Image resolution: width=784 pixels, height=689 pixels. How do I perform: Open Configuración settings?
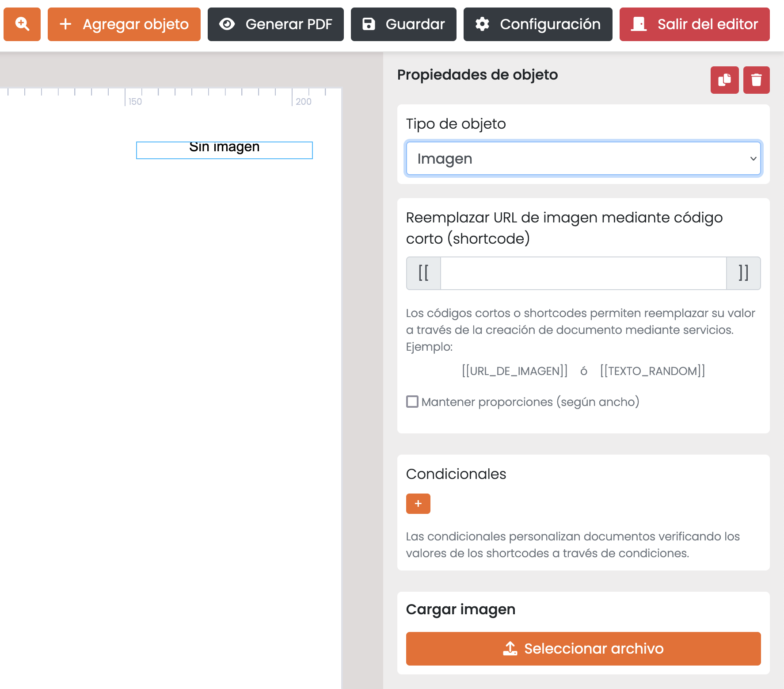pyautogui.click(x=538, y=24)
